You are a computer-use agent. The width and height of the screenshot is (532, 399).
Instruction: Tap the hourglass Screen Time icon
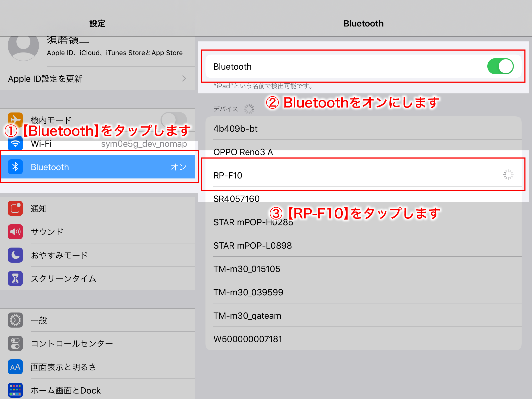coord(15,278)
